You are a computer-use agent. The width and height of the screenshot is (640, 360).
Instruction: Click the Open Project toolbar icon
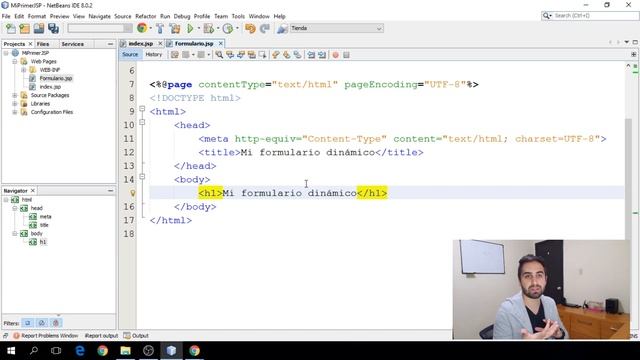(x=39, y=28)
